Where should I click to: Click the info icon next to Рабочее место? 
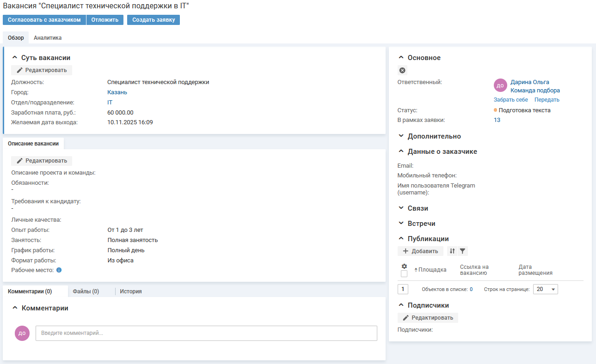59,270
